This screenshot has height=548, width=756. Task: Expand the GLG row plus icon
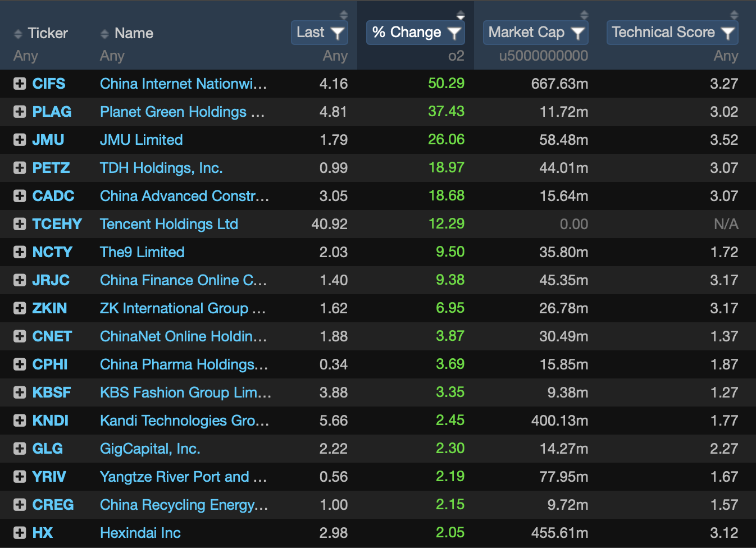(20, 449)
